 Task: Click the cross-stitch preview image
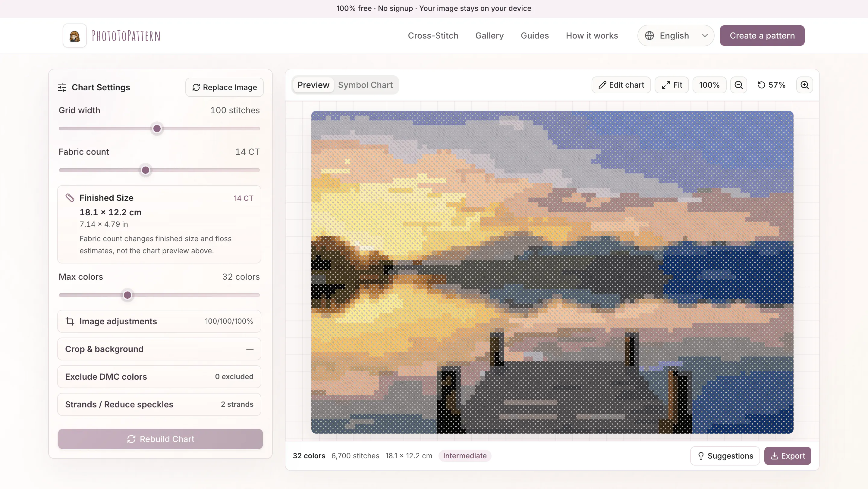[x=552, y=272]
